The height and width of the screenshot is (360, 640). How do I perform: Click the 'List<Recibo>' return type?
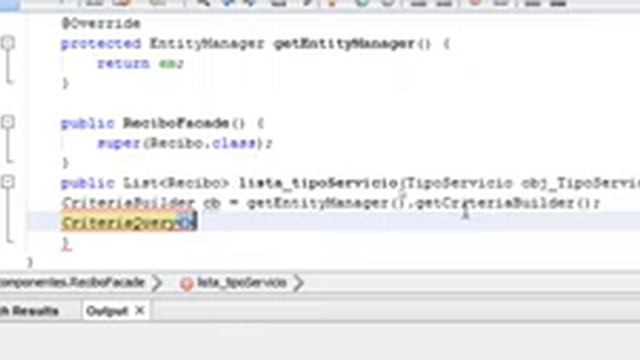coord(176,183)
